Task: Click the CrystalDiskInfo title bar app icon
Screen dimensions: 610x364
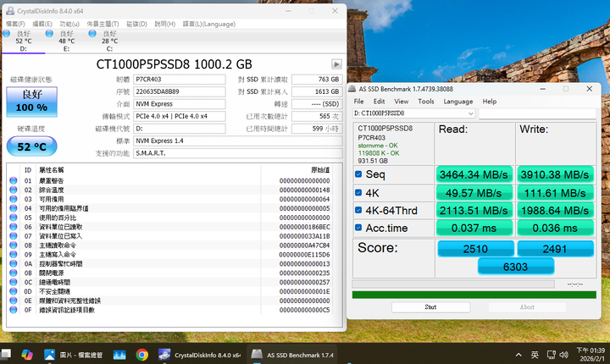Action: tap(10, 11)
